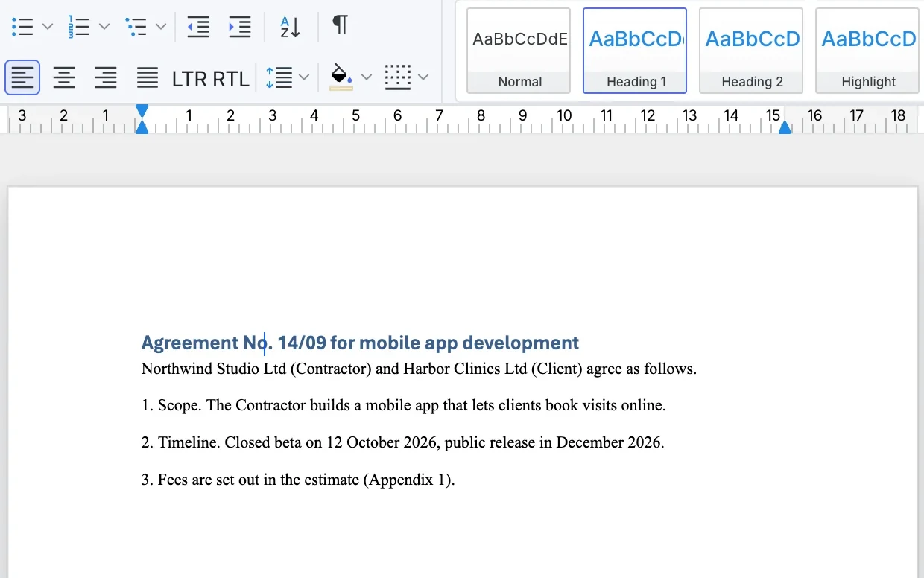This screenshot has width=924, height=578.
Task: Open bulleted list style dropdown arrow
Action: [48, 27]
